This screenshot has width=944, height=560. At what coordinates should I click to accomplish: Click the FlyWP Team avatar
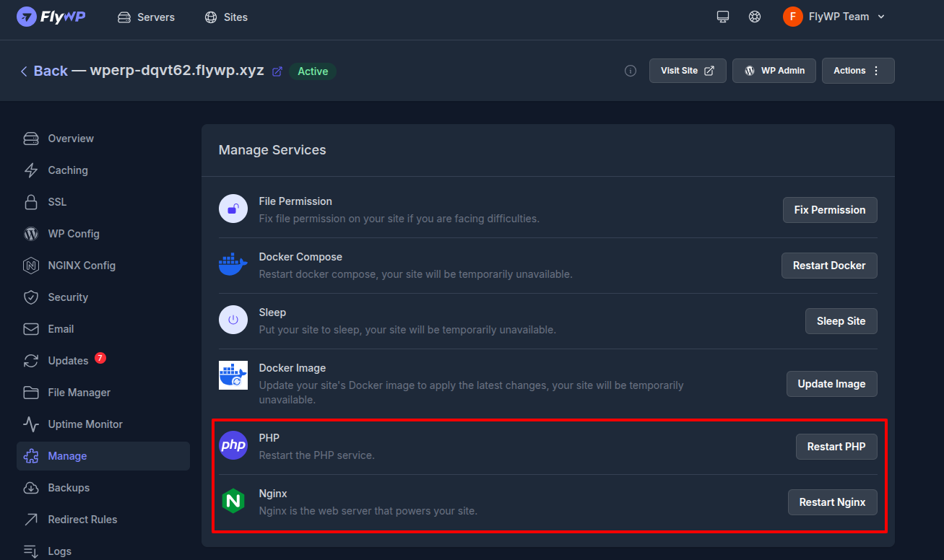(x=792, y=17)
